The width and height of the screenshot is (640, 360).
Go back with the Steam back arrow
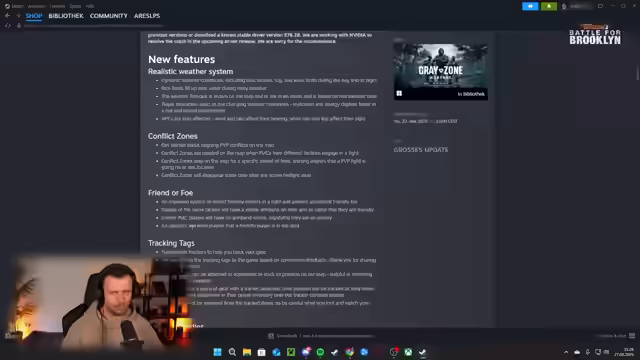coord(7,16)
